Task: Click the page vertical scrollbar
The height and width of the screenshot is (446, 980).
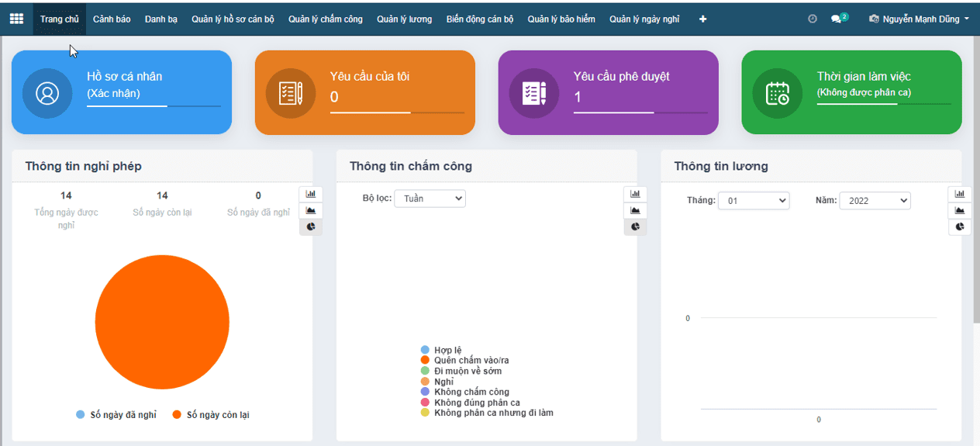Action: click(x=976, y=233)
